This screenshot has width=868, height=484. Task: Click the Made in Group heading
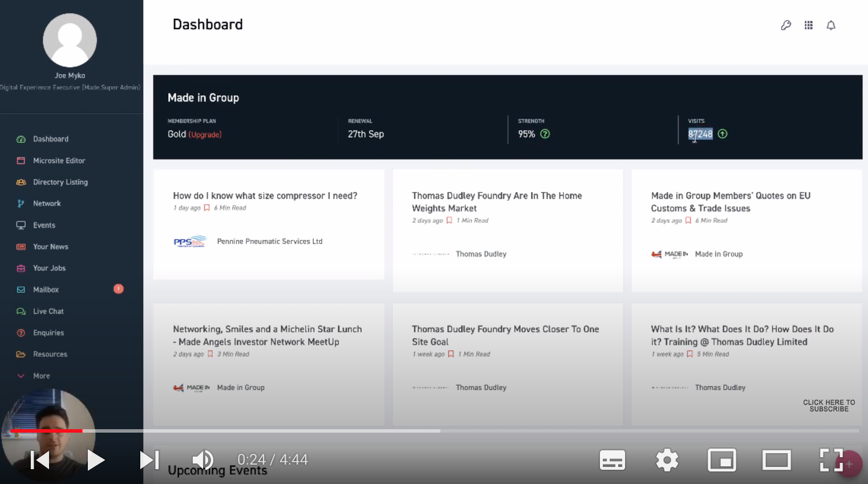point(203,98)
